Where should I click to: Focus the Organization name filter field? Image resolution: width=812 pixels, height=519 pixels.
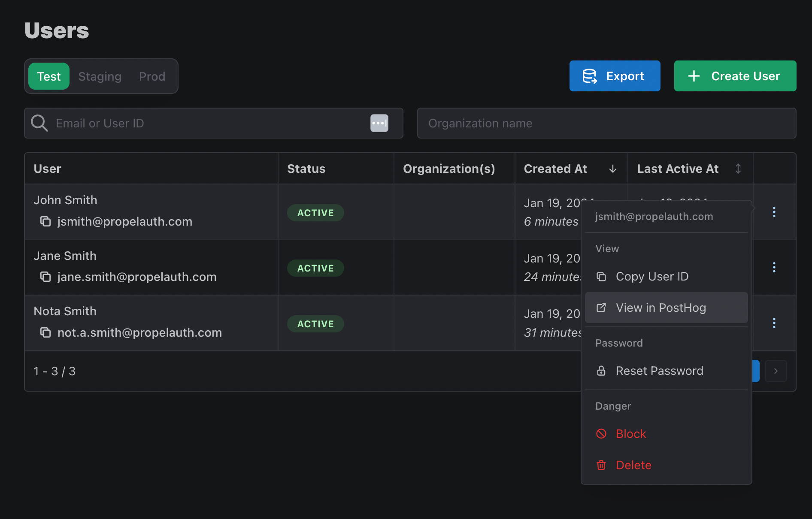(x=607, y=123)
